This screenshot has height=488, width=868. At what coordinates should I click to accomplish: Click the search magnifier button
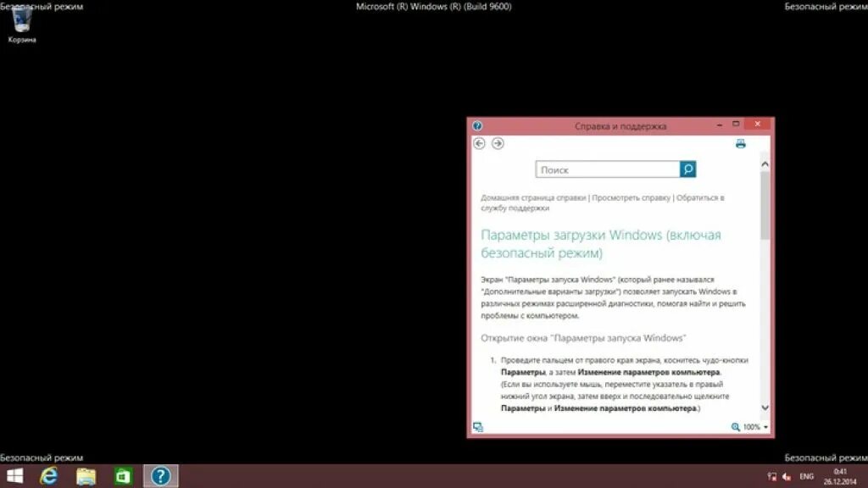click(688, 169)
